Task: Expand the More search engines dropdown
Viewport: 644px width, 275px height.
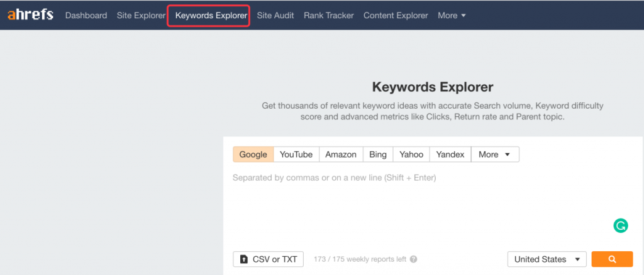Action: pyautogui.click(x=495, y=154)
